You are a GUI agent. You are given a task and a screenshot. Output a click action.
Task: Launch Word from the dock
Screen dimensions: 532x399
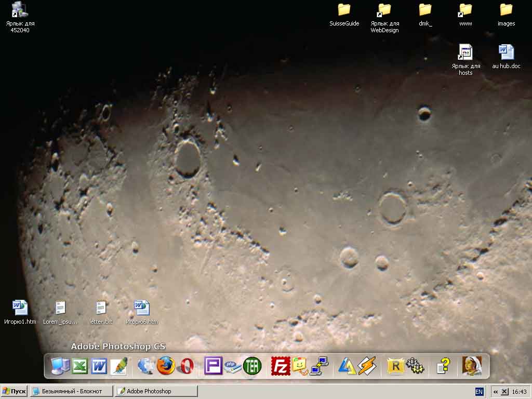pyautogui.click(x=99, y=366)
